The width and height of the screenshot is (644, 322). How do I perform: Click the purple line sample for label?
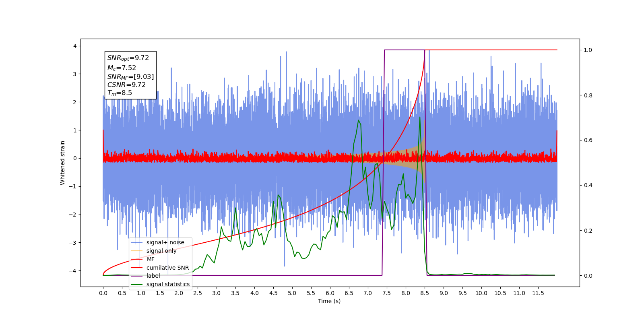pos(137,276)
